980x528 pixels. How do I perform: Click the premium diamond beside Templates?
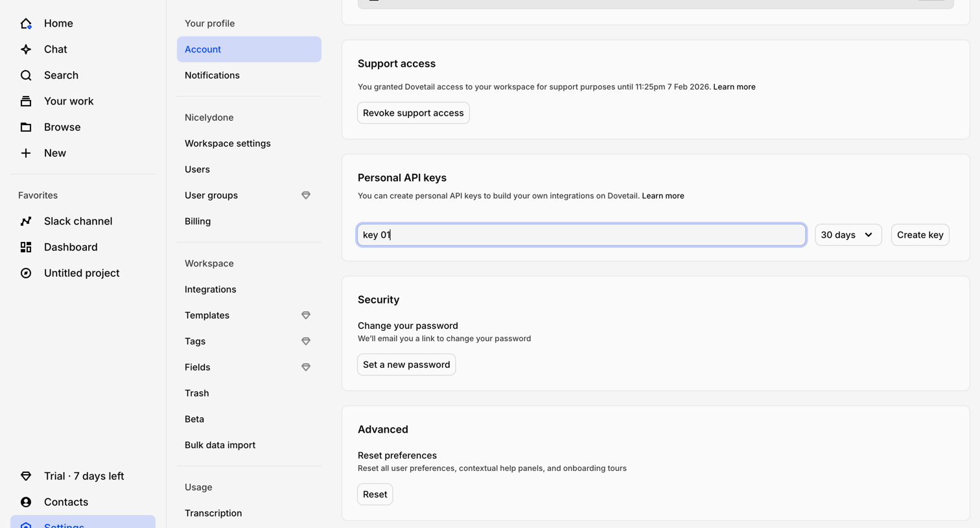tap(306, 315)
